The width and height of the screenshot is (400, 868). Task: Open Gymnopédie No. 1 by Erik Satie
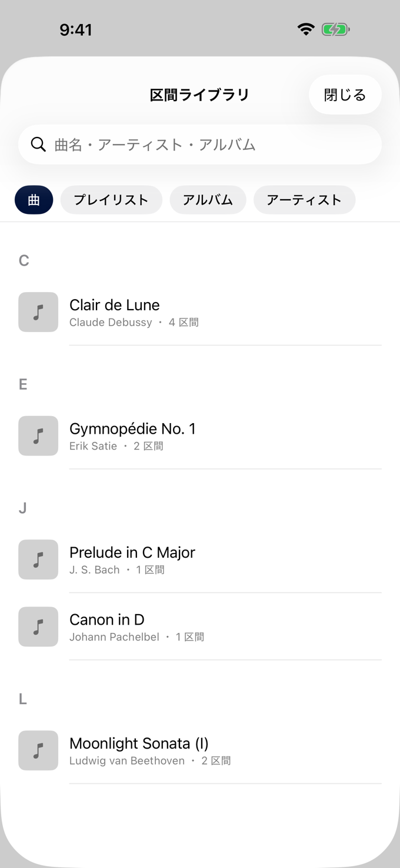[200, 436]
